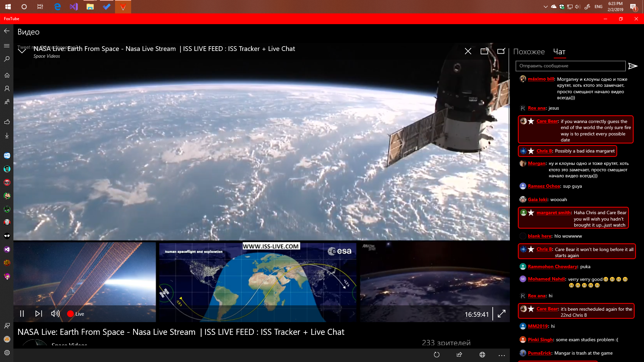The height and width of the screenshot is (362, 644).
Task: Select the Чат tab
Action: [x=559, y=52]
